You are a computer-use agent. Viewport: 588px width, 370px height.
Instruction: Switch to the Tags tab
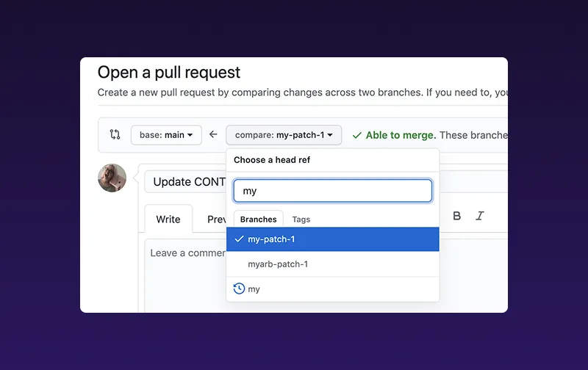(x=301, y=220)
